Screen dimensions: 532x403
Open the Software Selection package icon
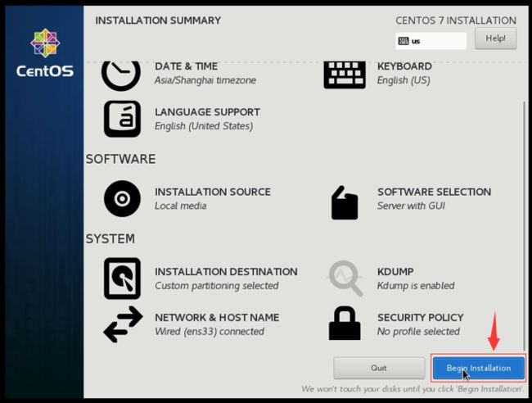[345, 202]
